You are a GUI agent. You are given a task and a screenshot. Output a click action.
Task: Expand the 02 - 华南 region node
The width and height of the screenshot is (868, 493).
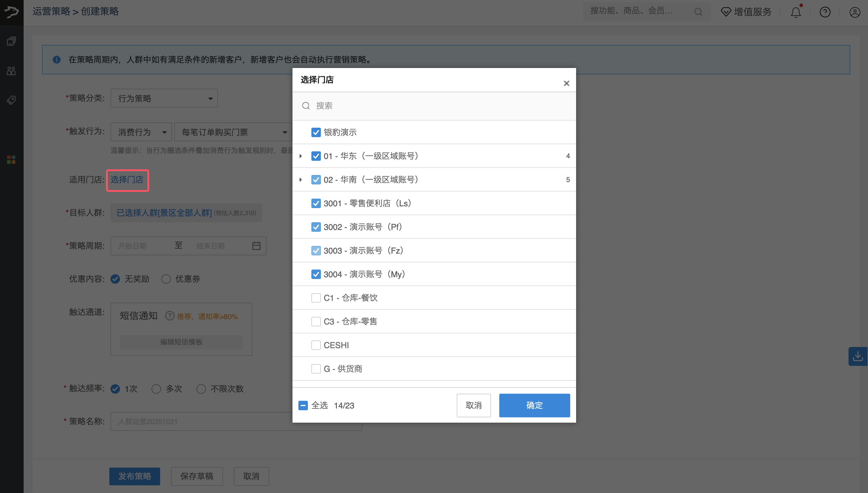tap(300, 180)
